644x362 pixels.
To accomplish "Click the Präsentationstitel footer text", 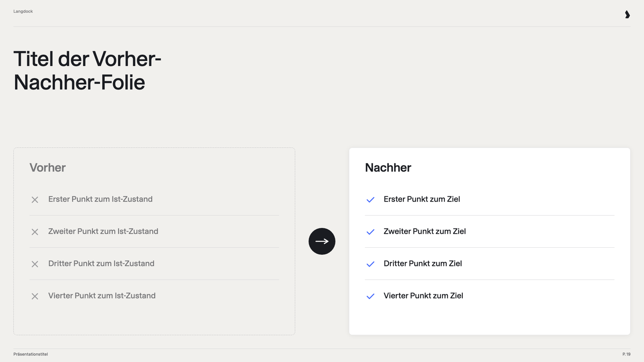I will tap(31, 354).
